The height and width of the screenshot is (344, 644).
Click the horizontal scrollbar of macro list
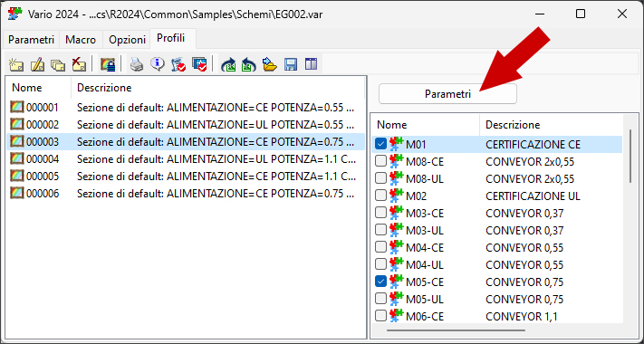point(456,330)
